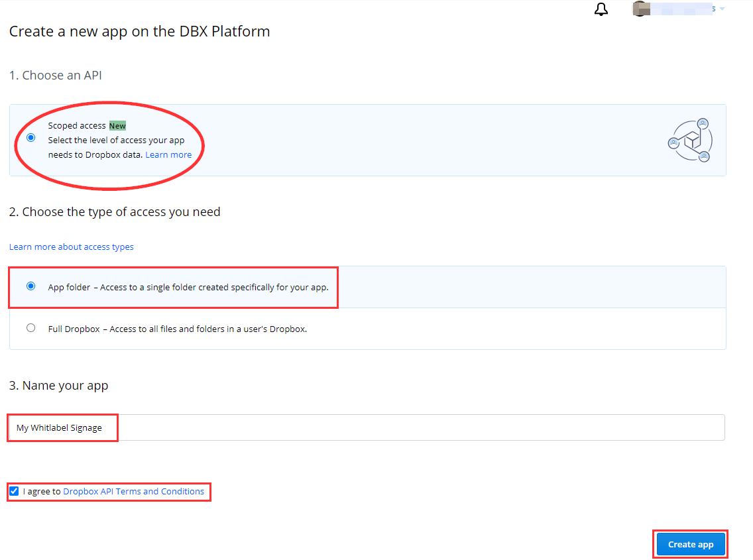Open Dropbox API Terms and Conditions link

tap(133, 491)
